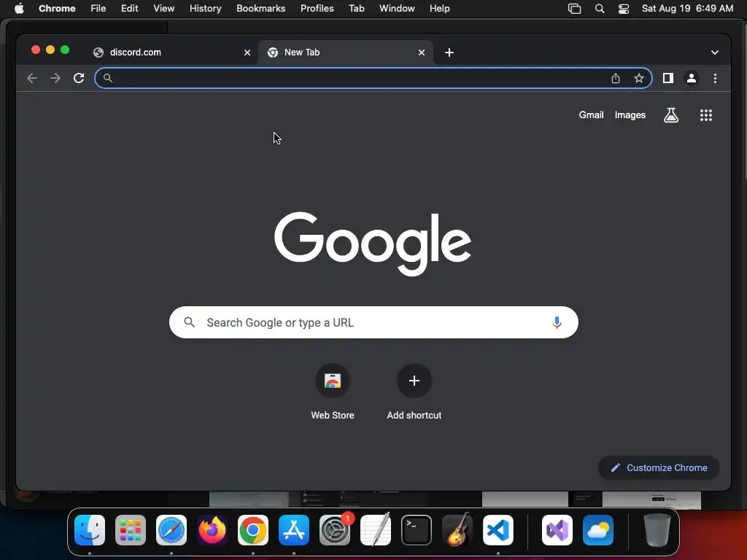
Task: Open the Trash in the dock
Action: 657,530
